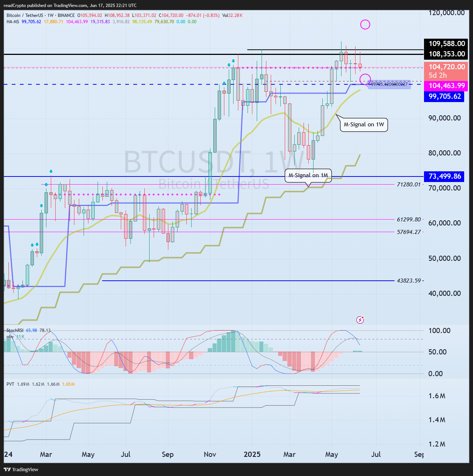Click the Bitcoin / TetherUS symbol title
473x476 pixels.
[x=25, y=15]
